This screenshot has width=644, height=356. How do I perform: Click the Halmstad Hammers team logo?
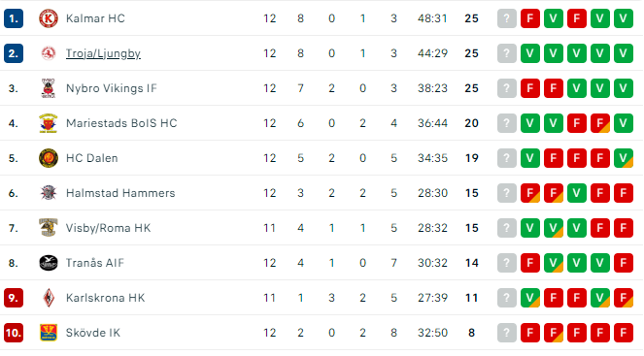pos(48,193)
